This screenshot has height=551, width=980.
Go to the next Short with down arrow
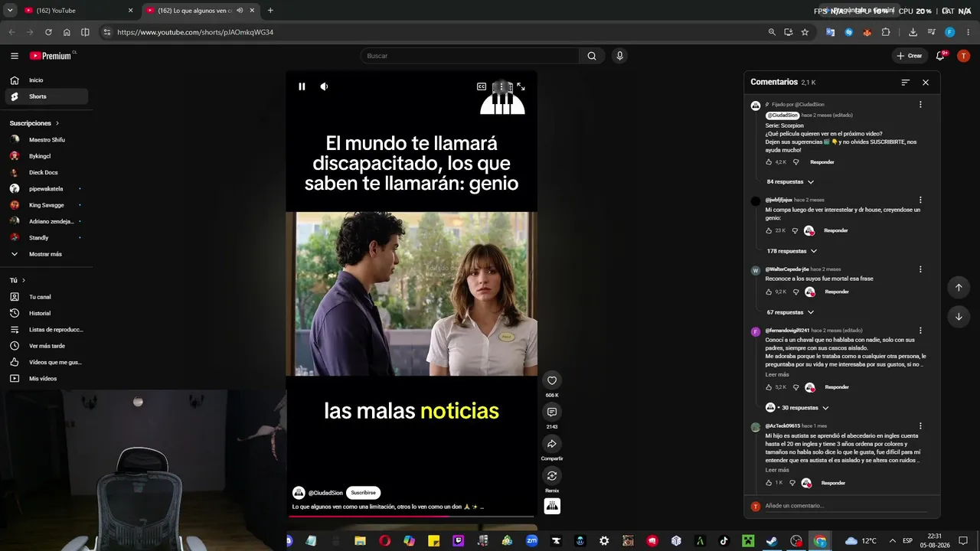click(959, 316)
